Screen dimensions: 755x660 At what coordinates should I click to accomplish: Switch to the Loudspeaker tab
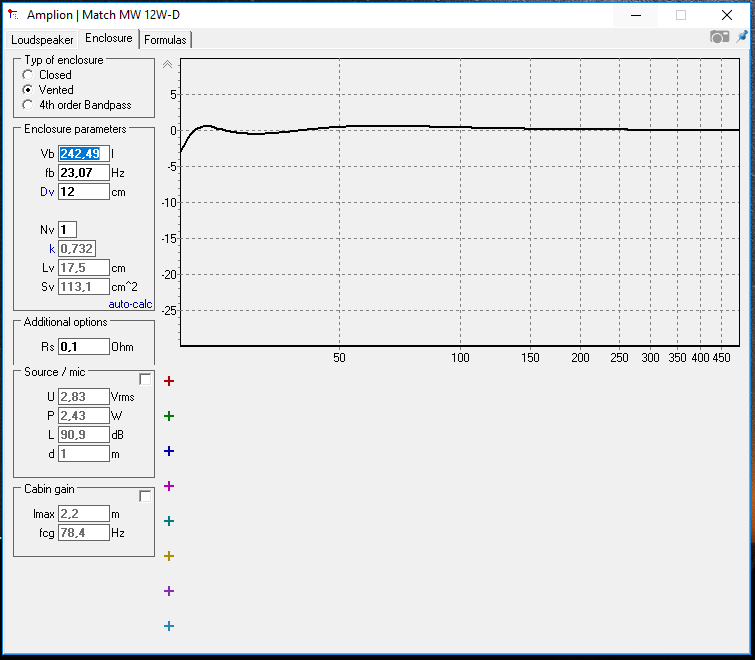42,40
